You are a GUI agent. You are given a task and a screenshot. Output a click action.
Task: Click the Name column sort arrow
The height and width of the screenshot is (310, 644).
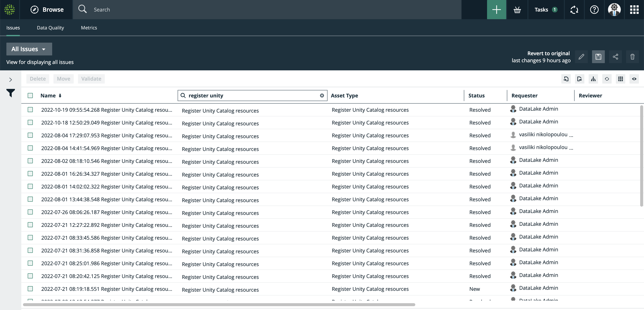(60, 96)
